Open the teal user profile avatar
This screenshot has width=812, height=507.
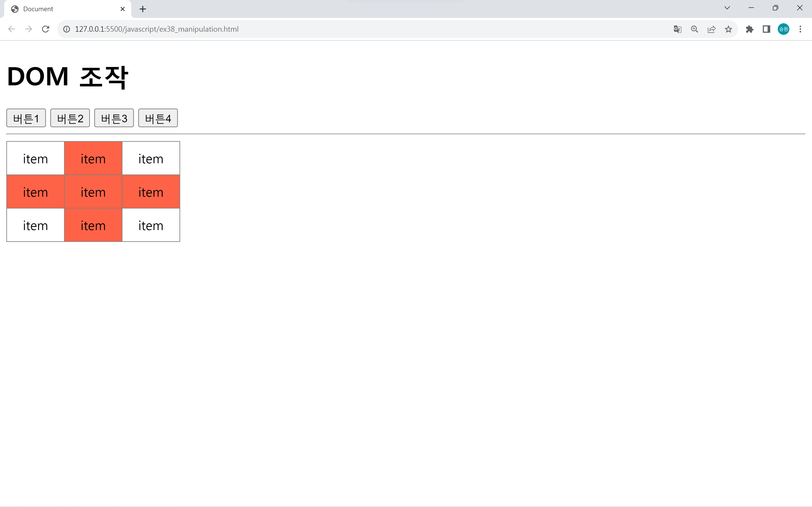click(783, 29)
